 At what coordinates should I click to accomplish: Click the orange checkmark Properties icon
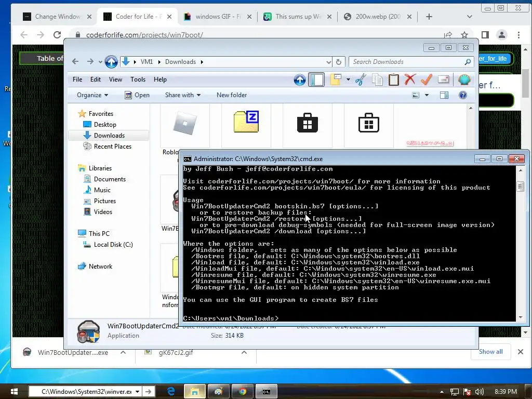[427, 79]
